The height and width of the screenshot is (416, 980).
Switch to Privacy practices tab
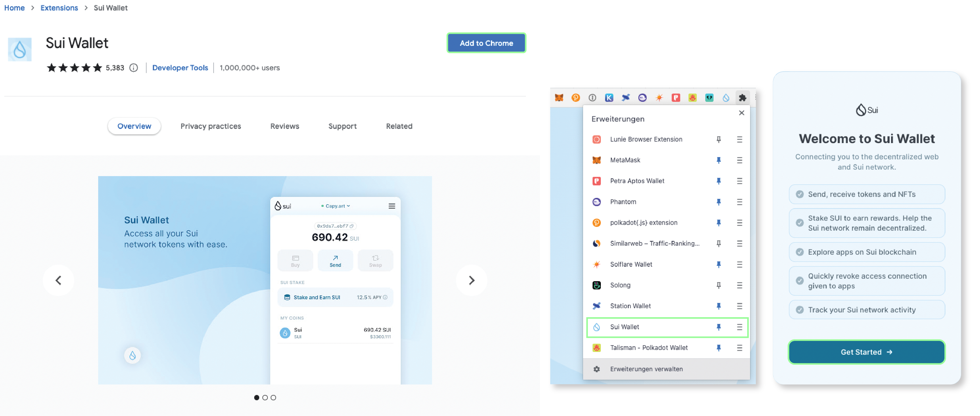210,126
